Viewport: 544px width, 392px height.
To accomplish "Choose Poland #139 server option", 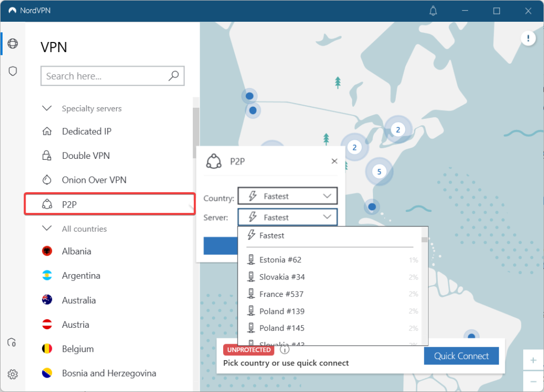I will [282, 311].
